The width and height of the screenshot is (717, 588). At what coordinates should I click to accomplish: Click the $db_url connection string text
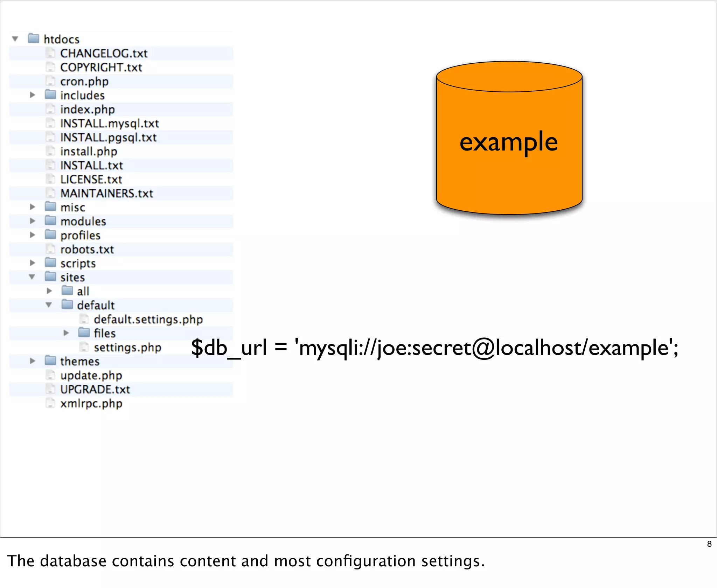434,348
